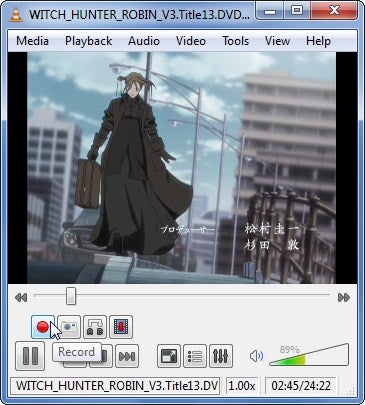This screenshot has height=405, width=365.
Task: Open extended settings equalizer button
Action: tap(221, 356)
